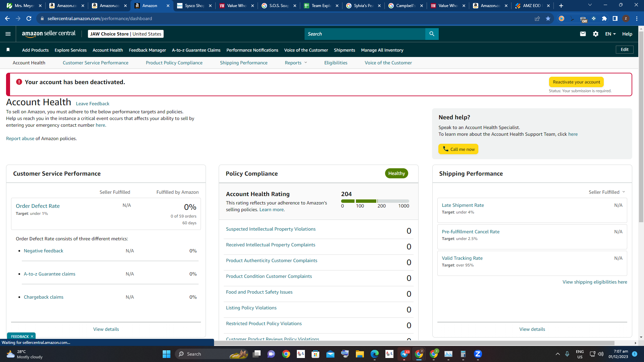The image size is (644, 362).
Task: Open the Seller Fulfilled dropdown in Shipping Performance
Action: [607, 192]
